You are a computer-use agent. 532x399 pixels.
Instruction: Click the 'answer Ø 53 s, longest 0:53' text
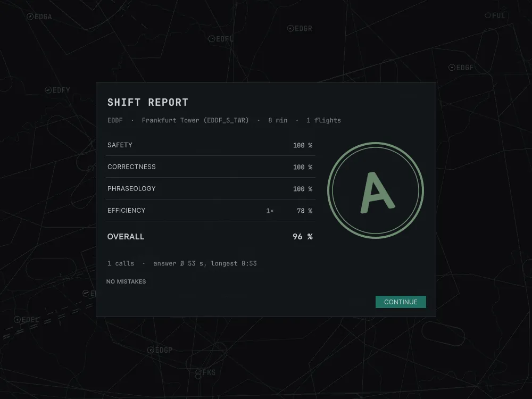pyautogui.click(x=205, y=263)
